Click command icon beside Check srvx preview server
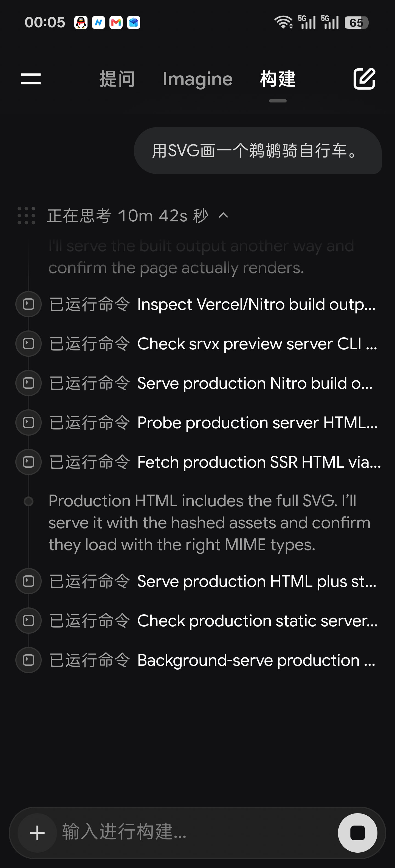This screenshot has height=868, width=395. click(29, 344)
